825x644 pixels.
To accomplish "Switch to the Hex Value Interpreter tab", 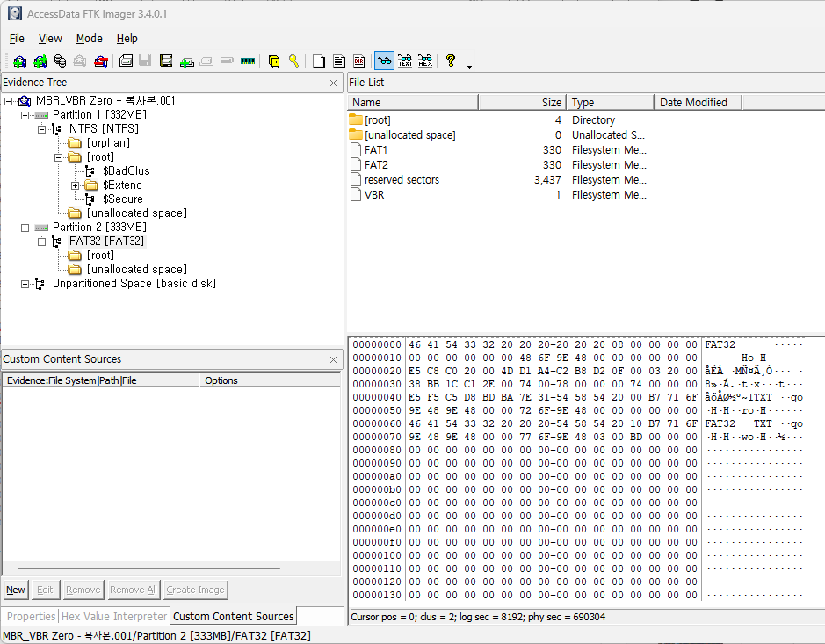I will 114,617.
